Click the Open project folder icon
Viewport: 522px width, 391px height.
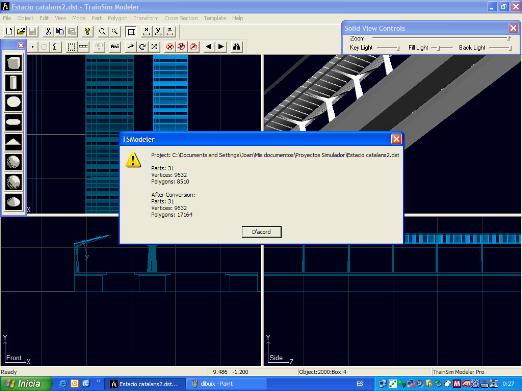(x=21, y=31)
